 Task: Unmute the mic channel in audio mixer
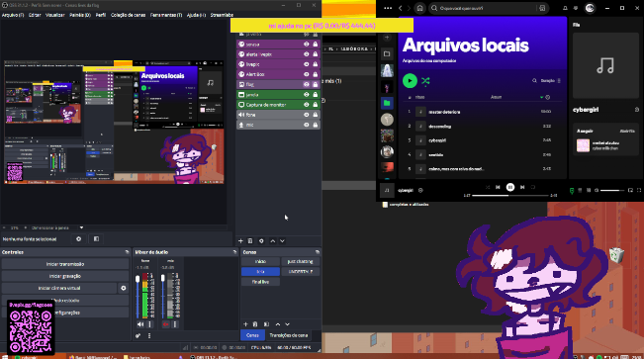coord(165,324)
